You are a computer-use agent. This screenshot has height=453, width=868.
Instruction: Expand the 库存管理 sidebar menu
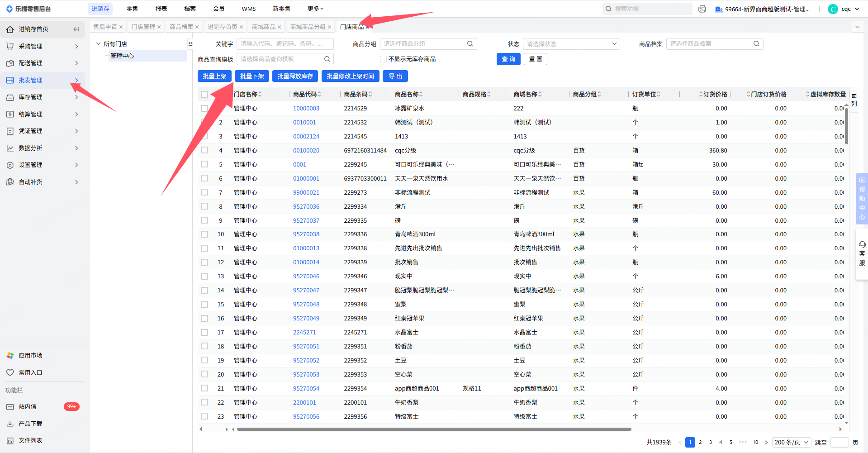[43, 97]
